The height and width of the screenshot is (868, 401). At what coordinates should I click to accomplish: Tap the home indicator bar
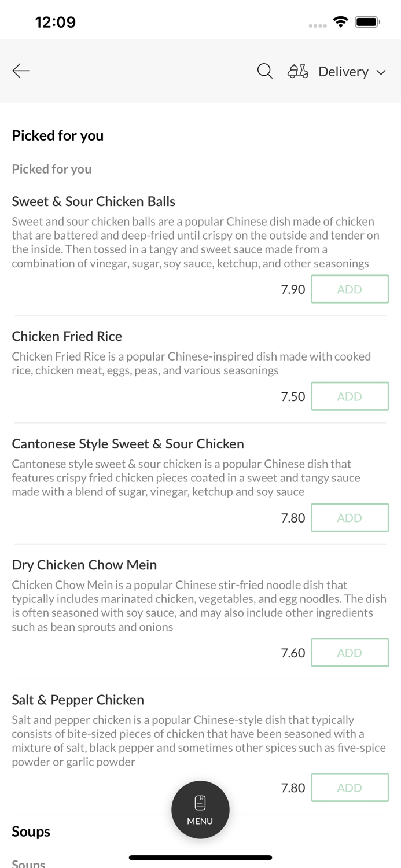(x=200, y=858)
